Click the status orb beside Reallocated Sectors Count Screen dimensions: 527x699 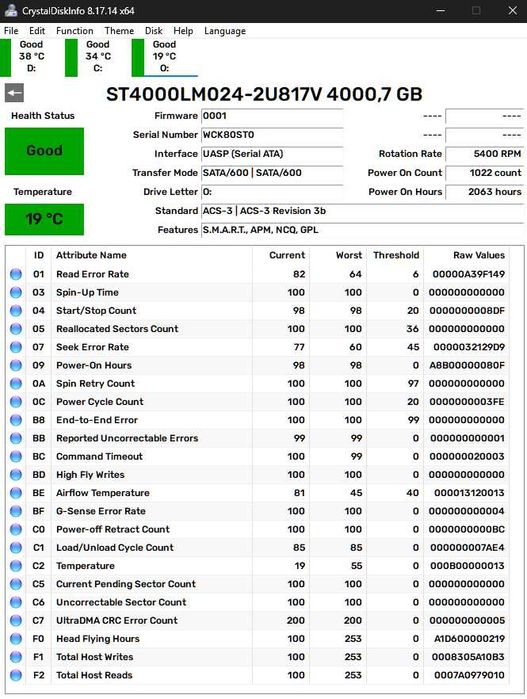point(16,329)
